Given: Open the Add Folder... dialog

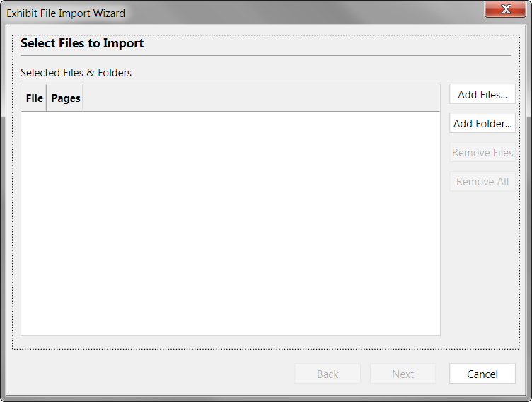Looking at the screenshot, I should click(x=482, y=123).
